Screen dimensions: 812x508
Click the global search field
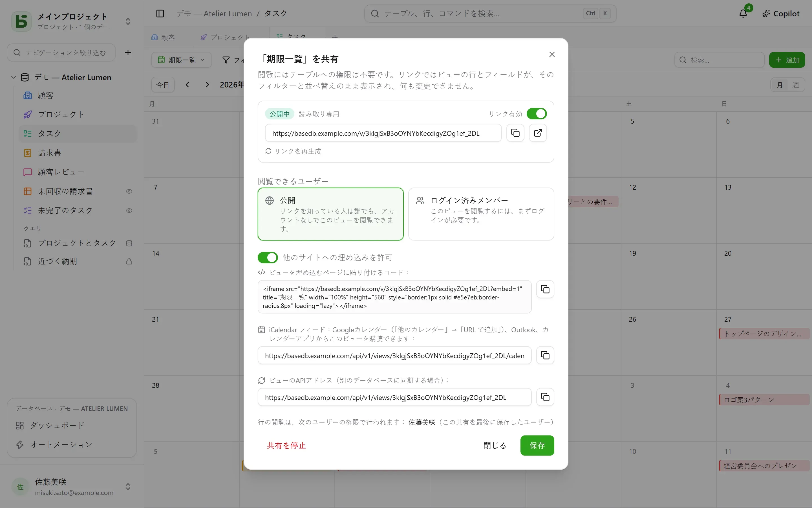pos(490,14)
